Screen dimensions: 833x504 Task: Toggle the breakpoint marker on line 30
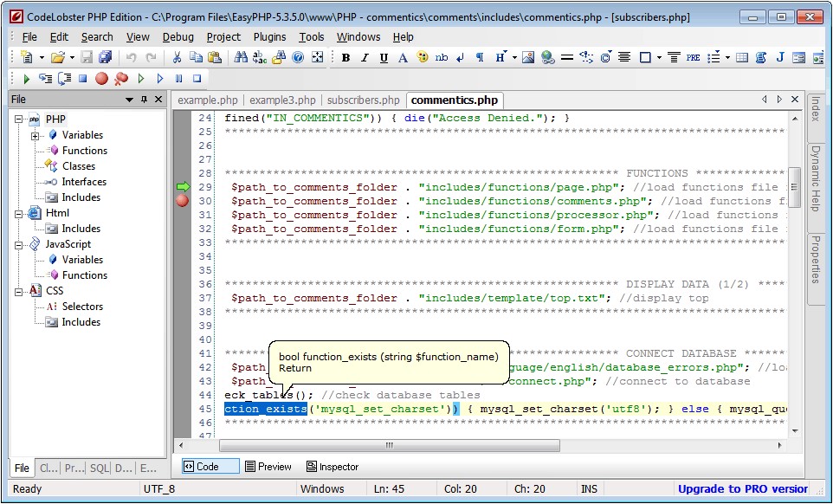pyautogui.click(x=182, y=200)
